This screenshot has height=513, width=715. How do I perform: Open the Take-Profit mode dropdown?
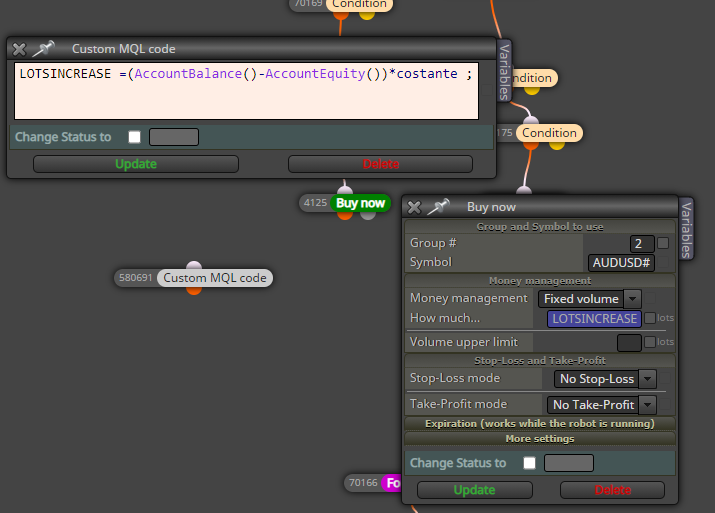(x=601, y=404)
